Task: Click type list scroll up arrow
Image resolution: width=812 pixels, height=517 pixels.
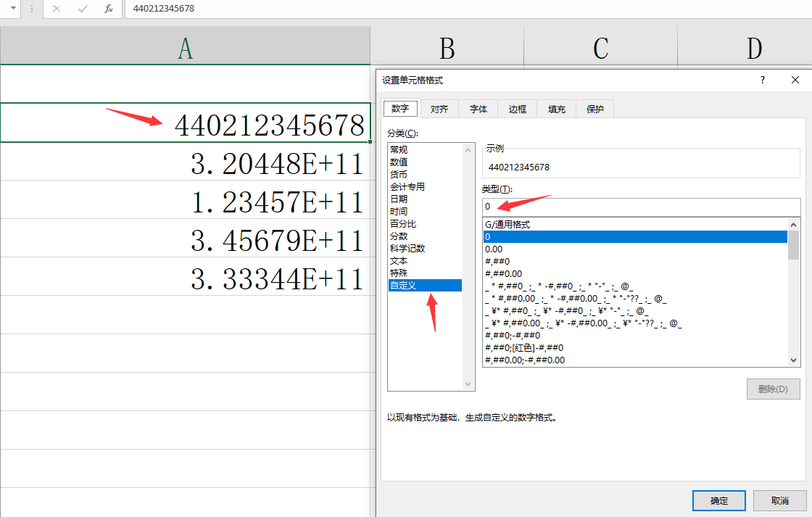Action: coord(793,224)
